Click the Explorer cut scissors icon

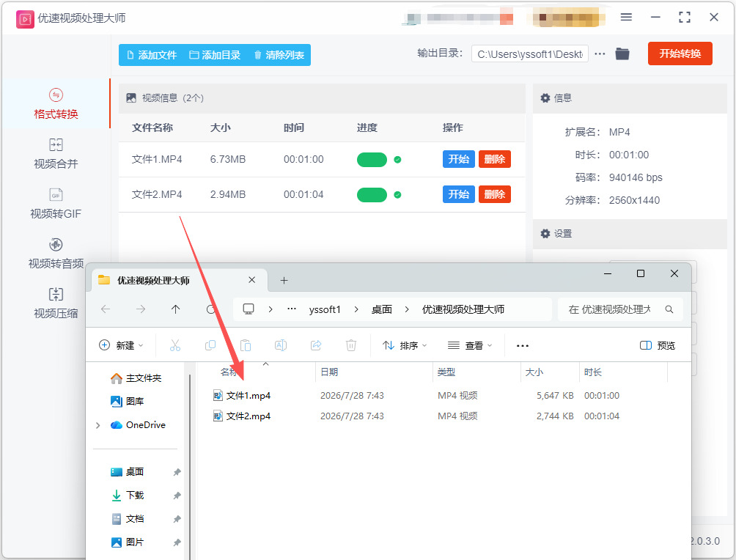[175, 345]
